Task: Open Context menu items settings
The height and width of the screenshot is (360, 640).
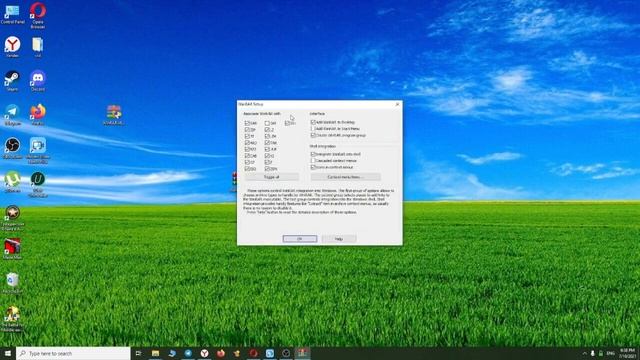Action: pyautogui.click(x=345, y=177)
